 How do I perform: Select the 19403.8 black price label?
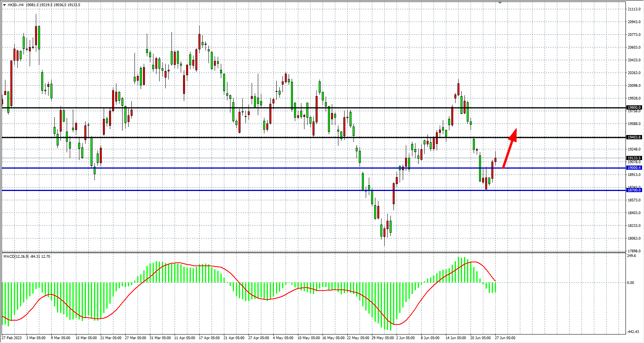click(x=634, y=137)
